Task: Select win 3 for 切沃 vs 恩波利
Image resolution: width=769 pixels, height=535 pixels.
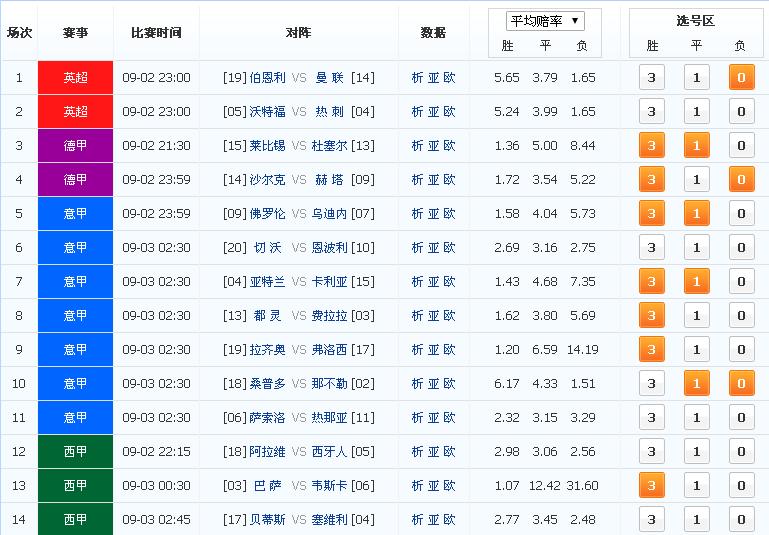Action: pos(651,248)
